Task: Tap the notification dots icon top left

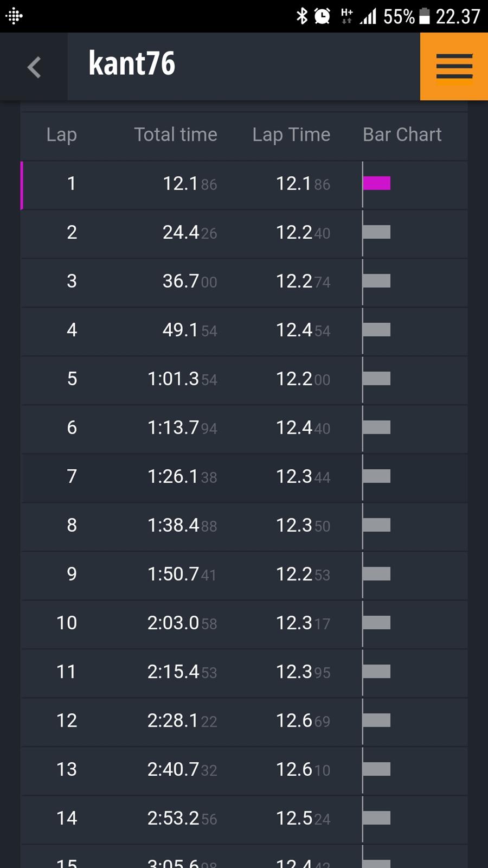Action: (x=14, y=16)
